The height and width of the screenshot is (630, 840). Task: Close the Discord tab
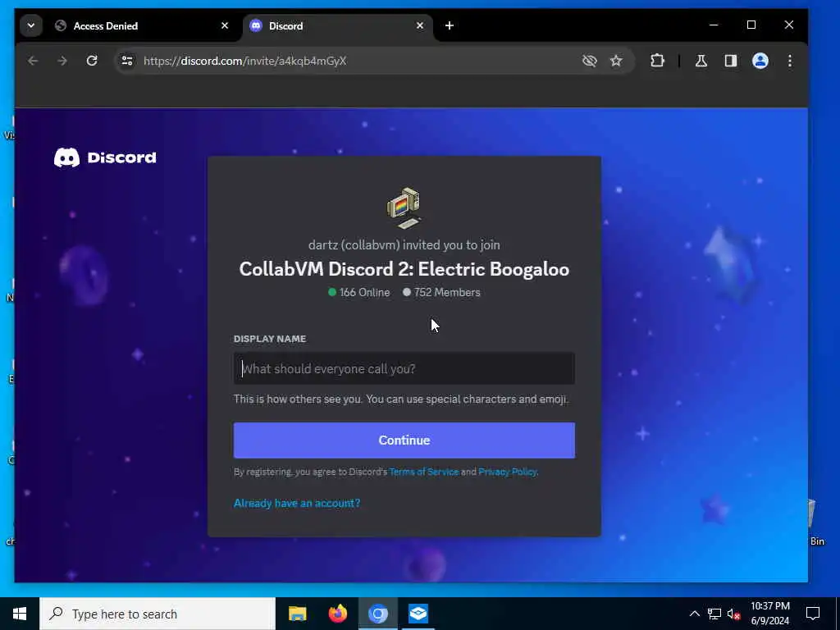tap(420, 25)
